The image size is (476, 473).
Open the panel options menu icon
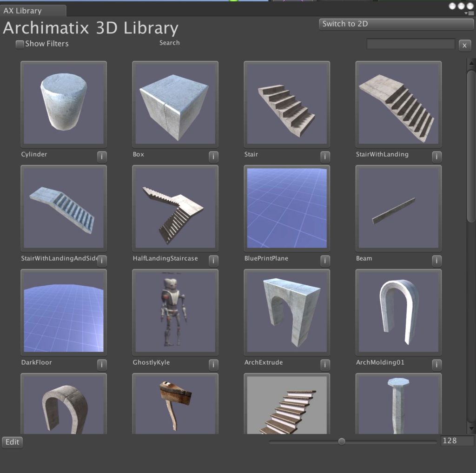(x=471, y=13)
